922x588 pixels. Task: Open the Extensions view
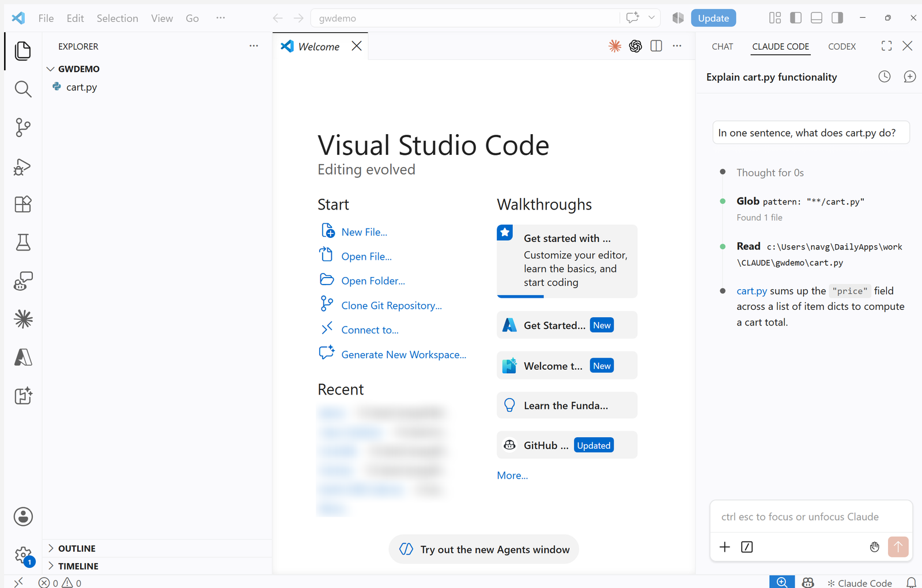pos(23,204)
